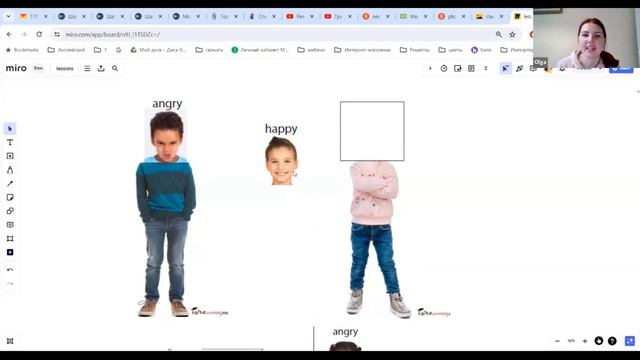Click the Free plan badge
Screen dimensions: 640x360
coord(38,68)
